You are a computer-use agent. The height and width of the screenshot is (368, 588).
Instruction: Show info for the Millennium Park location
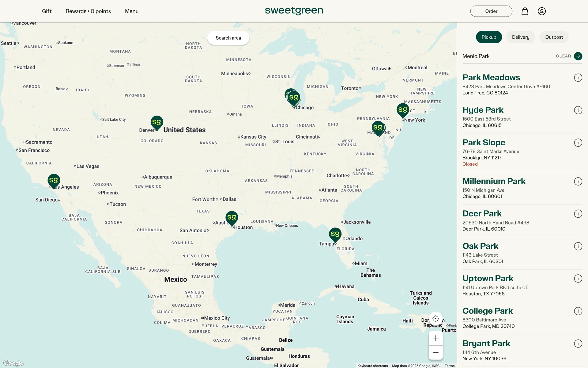click(x=578, y=181)
